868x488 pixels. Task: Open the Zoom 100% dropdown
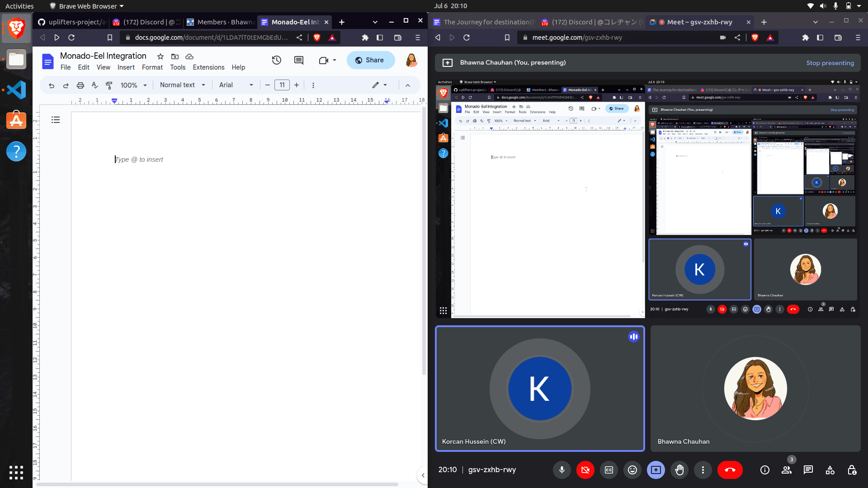tap(134, 85)
